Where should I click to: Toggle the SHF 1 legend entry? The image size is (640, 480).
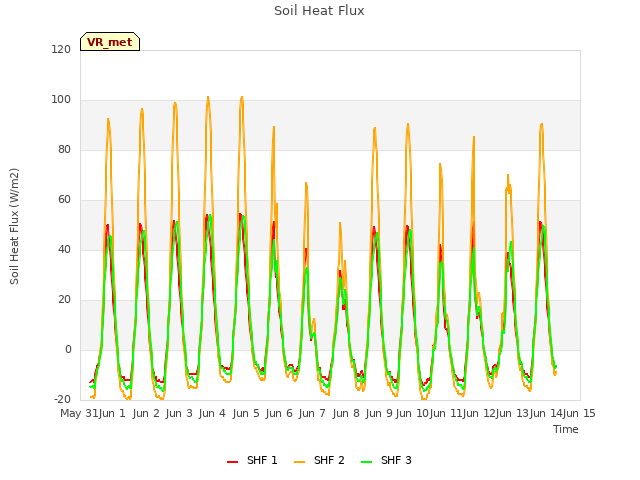coord(252,460)
